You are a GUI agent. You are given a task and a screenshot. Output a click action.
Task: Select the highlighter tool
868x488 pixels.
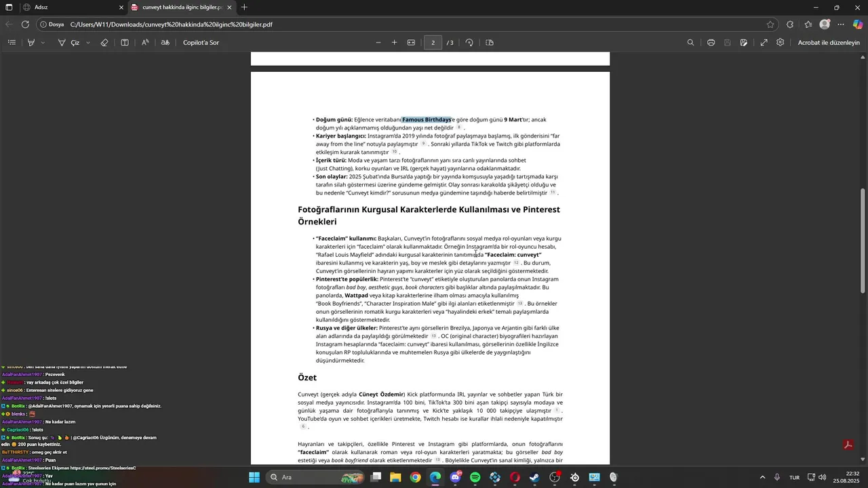coord(31,43)
